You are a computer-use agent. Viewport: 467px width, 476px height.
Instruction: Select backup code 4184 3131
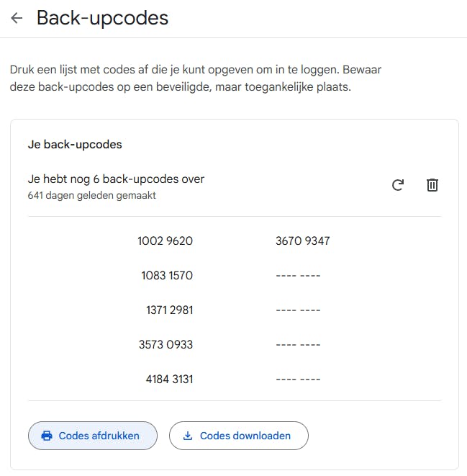tap(169, 379)
